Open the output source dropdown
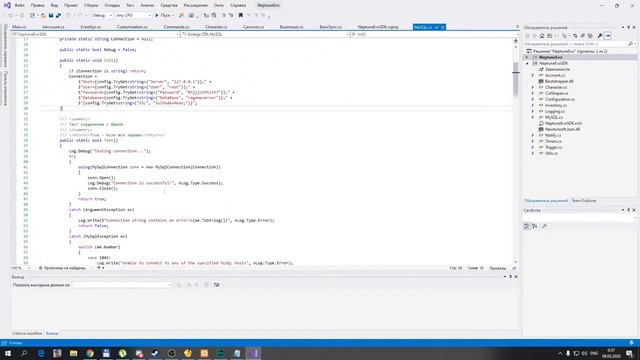 pos(122,285)
